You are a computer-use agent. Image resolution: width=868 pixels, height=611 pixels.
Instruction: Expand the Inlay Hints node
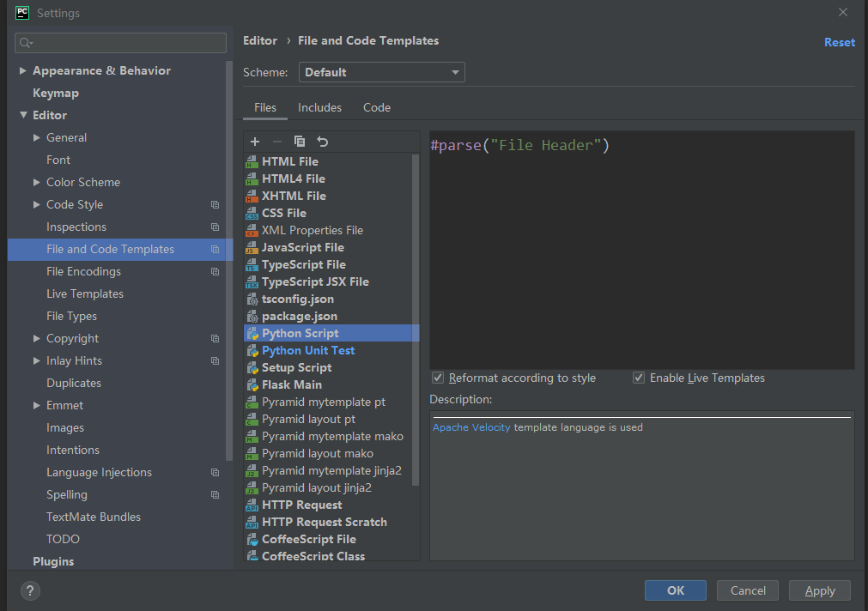pyautogui.click(x=37, y=360)
